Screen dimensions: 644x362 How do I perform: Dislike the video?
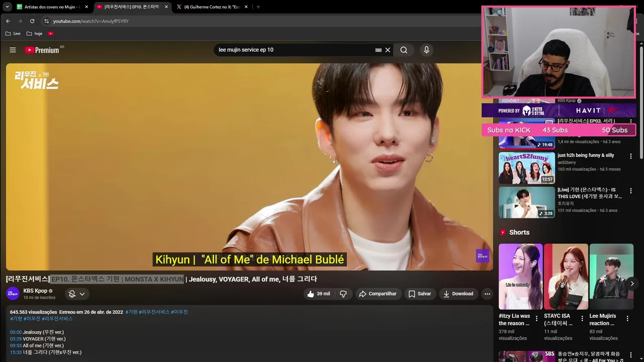(x=343, y=294)
